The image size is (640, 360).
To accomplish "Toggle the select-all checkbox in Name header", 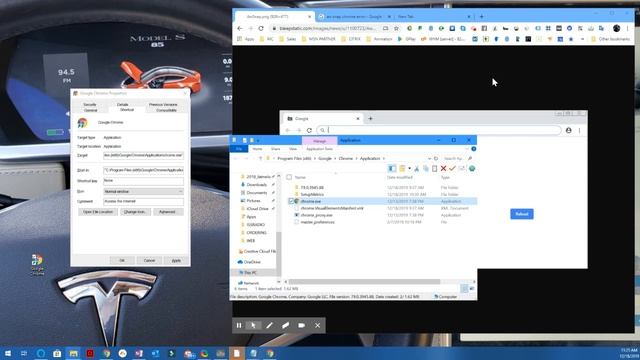I will point(289,177).
